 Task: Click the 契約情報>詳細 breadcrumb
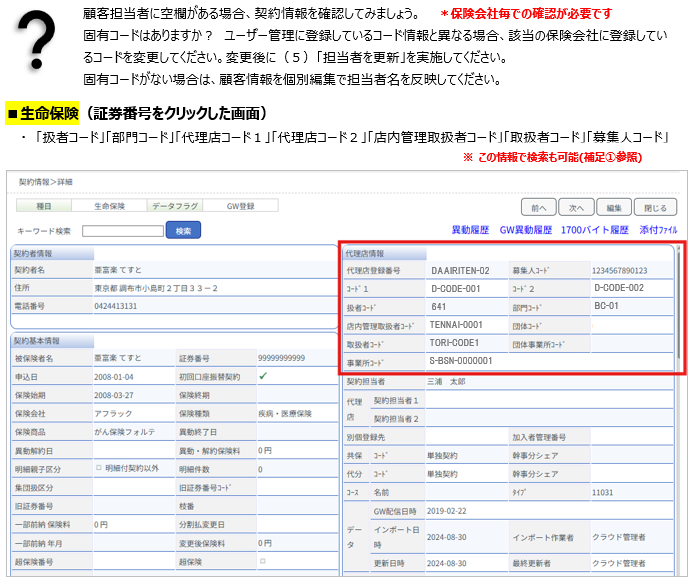coord(45,182)
